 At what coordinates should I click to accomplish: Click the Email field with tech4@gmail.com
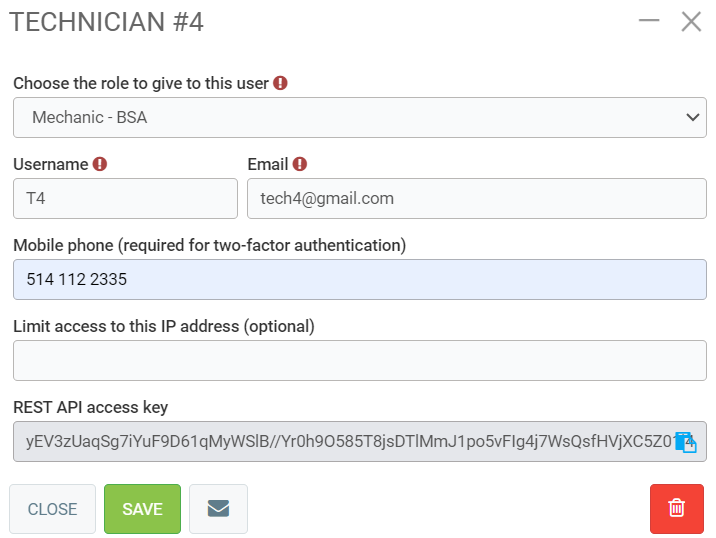(x=477, y=198)
